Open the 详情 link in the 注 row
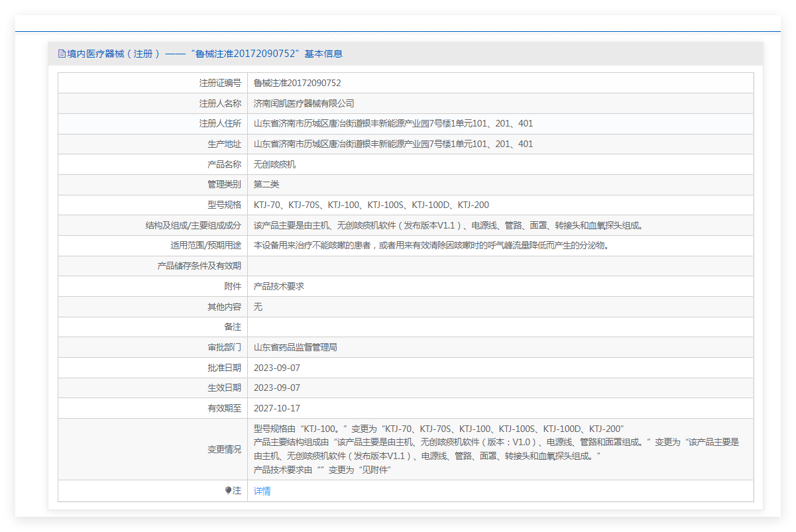796x532 pixels. pos(262,491)
